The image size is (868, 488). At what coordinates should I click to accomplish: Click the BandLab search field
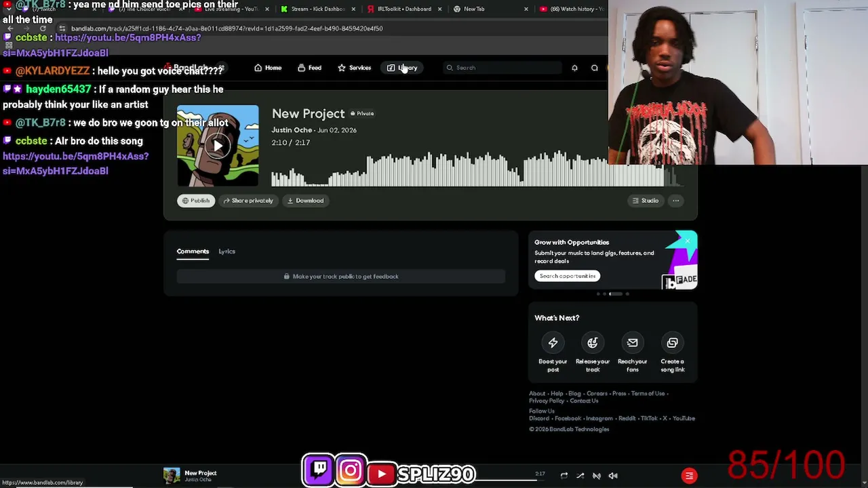[502, 68]
